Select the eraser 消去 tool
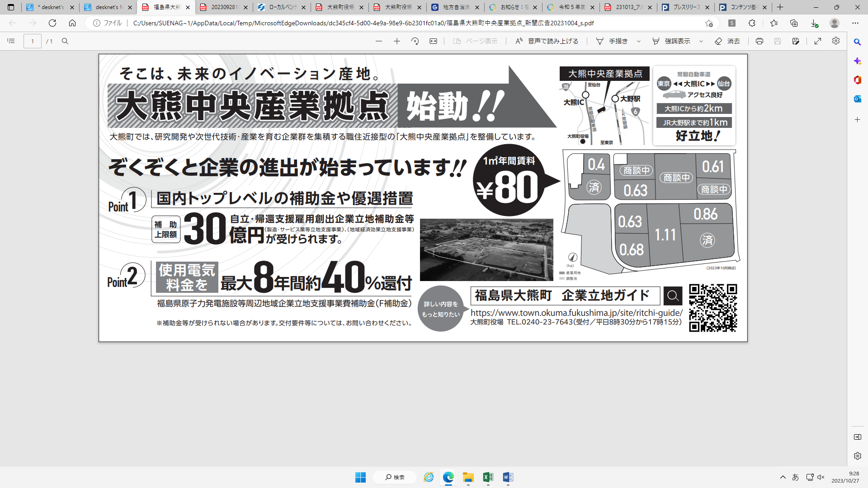This screenshot has width=868, height=488. (x=727, y=41)
